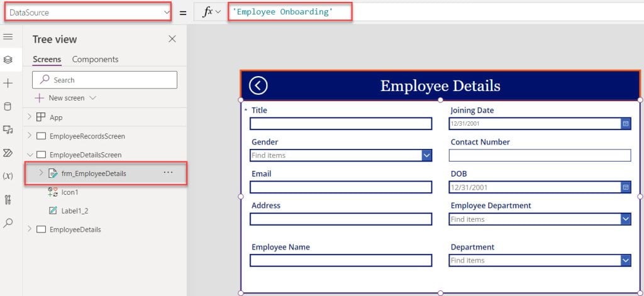Open the Media icon in the left rail
This screenshot has height=296, width=644.
(8, 129)
